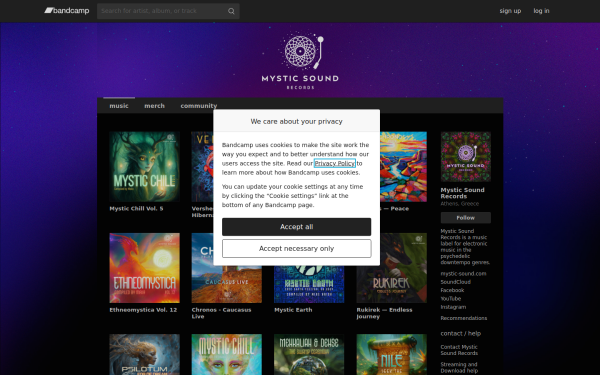
Task: Open the colorful Peace album cover
Action: (403, 167)
